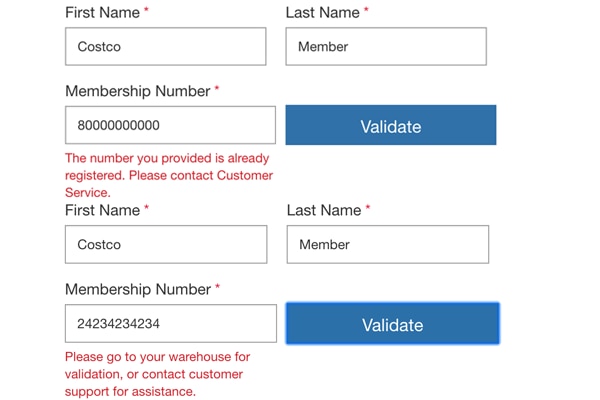
Task: Click the Last Name label in the already-registered form
Action: pyautogui.click(x=322, y=12)
